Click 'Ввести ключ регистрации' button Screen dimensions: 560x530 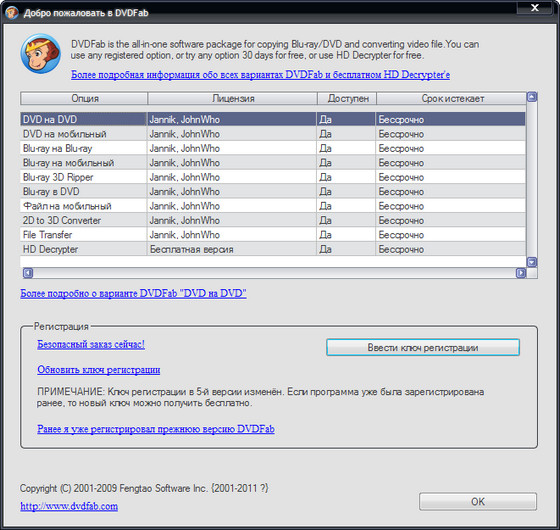[423, 348]
